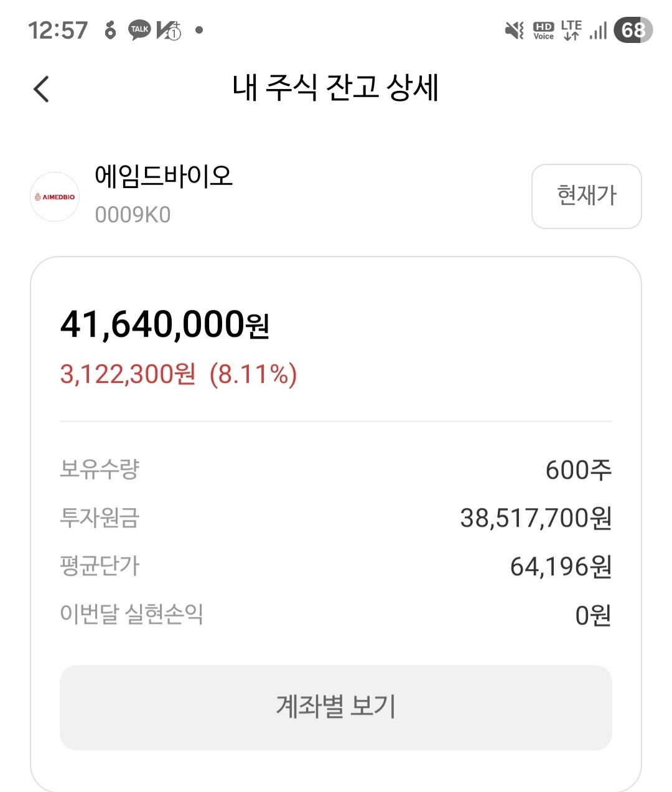Viewport: 672px width, 792px height.
Task: Tap the KakaoTalk notification icon
Action: coord(139,30)
